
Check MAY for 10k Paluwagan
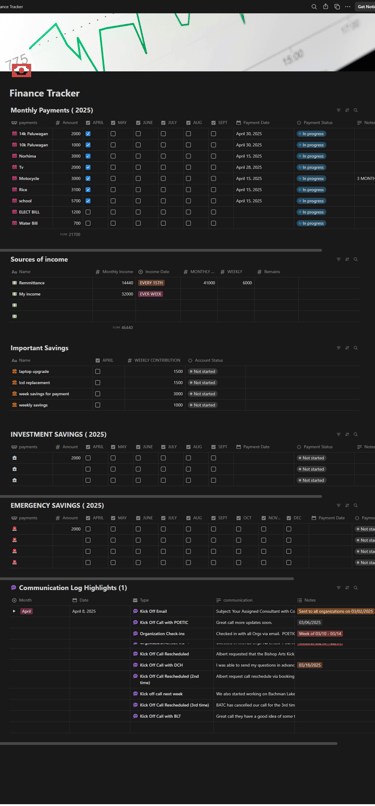click(x=113, y=145)
